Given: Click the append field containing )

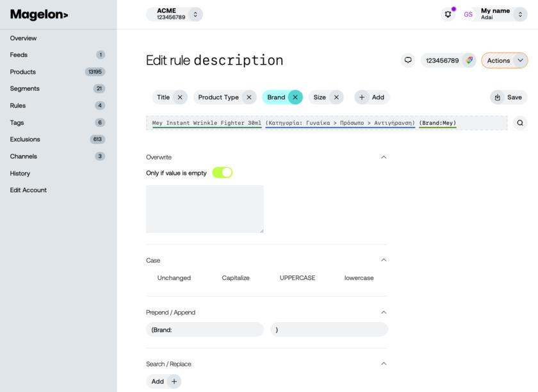Looking at the screenshot, I should (x=329, y=329).
